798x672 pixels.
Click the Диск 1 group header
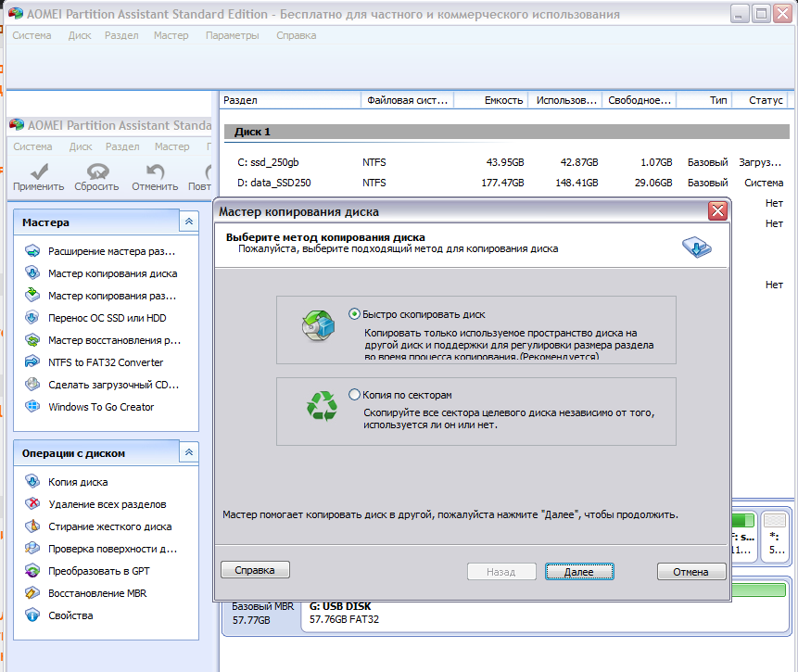point(506,132)
